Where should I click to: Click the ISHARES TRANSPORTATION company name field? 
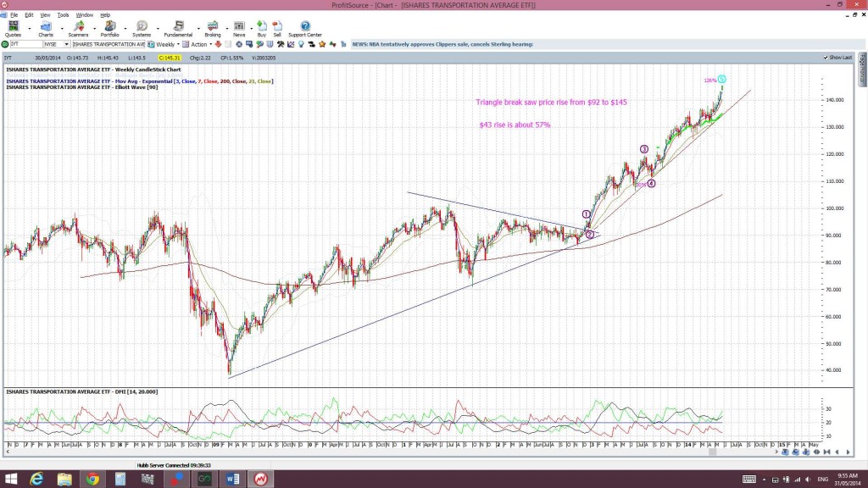[108, 44]
